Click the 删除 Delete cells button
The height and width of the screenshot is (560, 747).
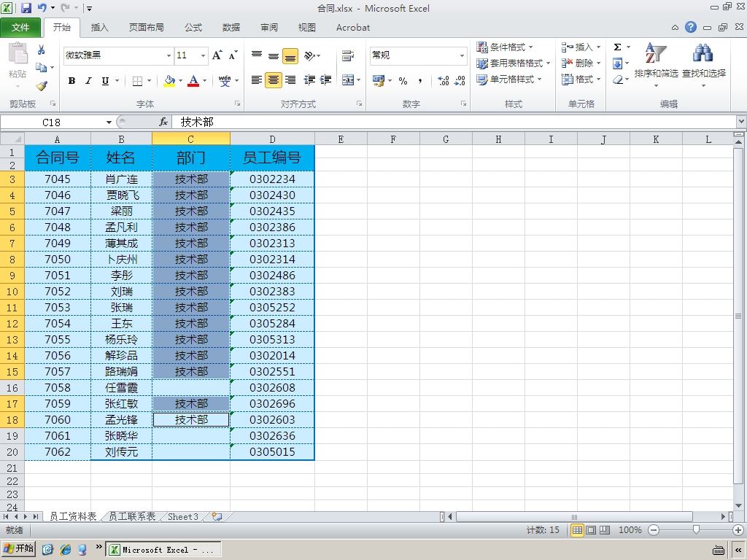[581, 63]
